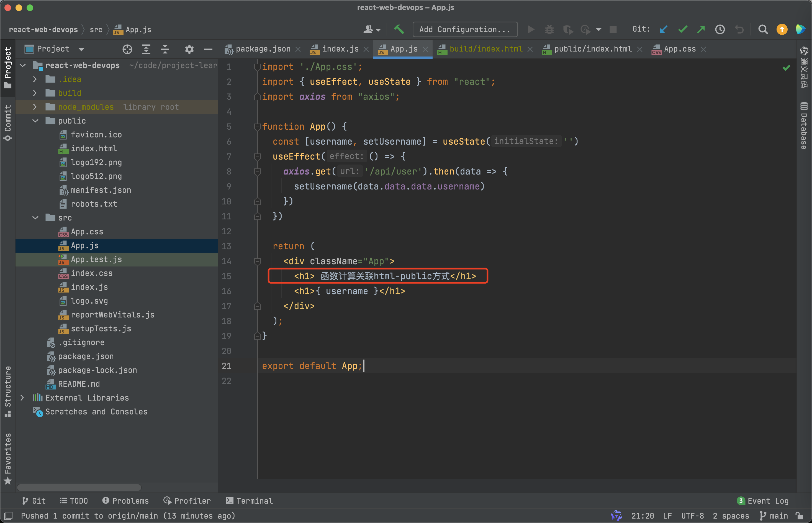Screen dimensions: 812x523
Task: Expand External Libraries node
Action: pyautogui.click(x=22, y=398)
